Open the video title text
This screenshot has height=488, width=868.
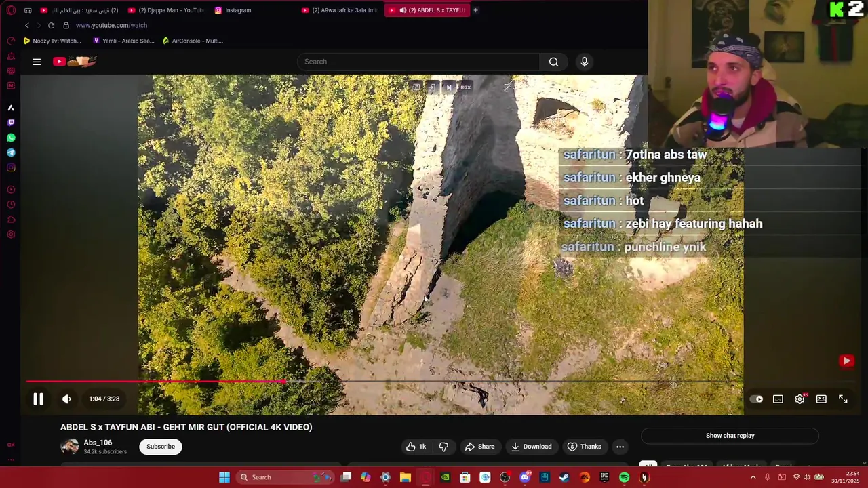(x=186, y=427)
